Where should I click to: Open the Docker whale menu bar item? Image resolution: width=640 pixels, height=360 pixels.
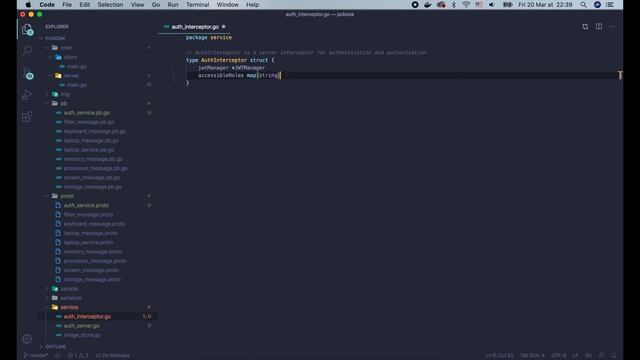click(x=427, y=5)
